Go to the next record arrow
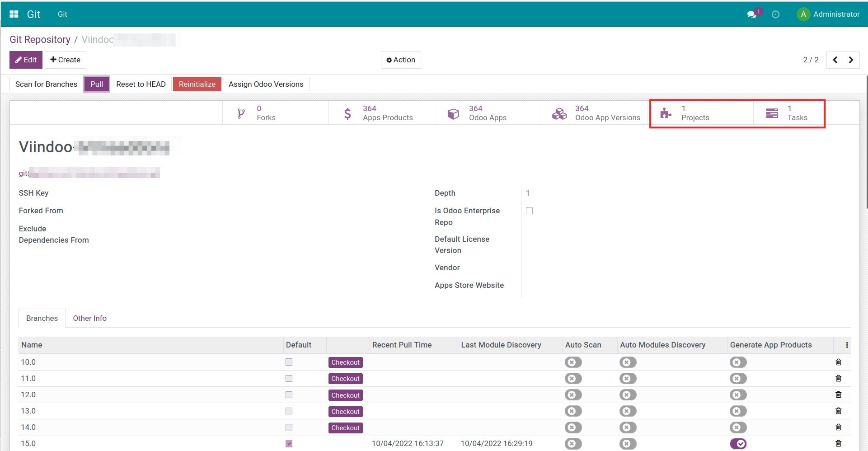Screen dimensions: 868x451 [x=851, y=60]
